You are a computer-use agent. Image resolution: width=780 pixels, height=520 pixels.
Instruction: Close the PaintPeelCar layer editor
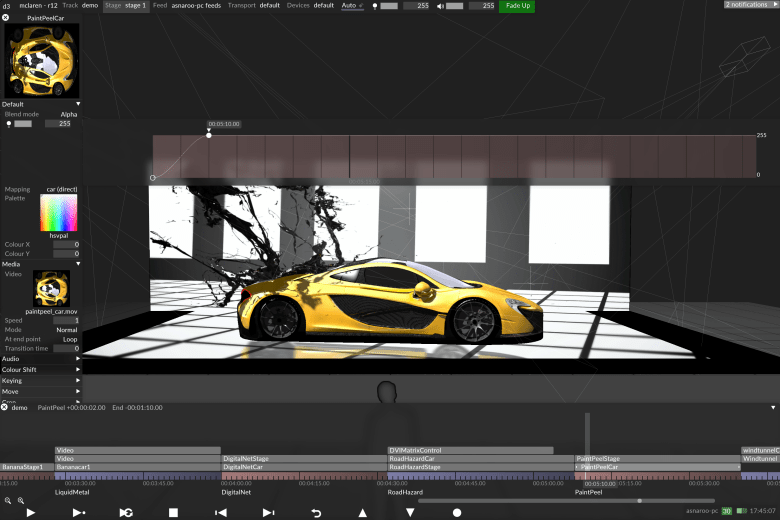pyautogui.click(x=5, y=17)
